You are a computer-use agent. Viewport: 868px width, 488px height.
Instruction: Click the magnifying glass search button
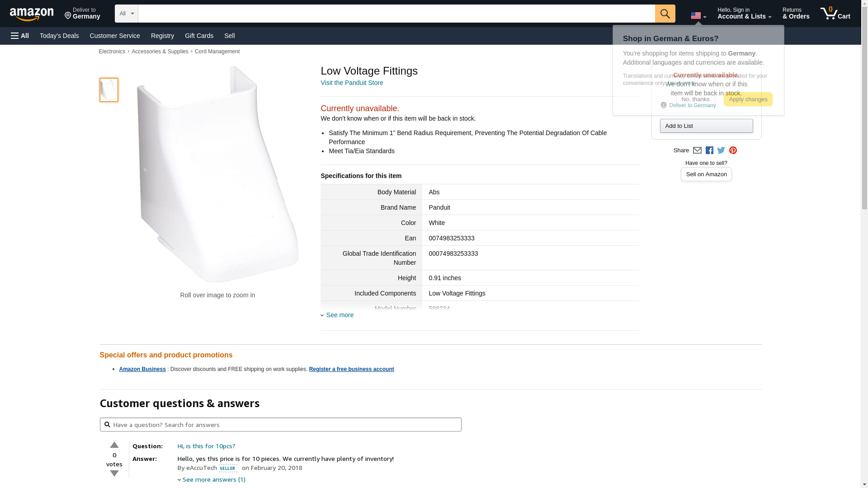[x=665, y=14]
